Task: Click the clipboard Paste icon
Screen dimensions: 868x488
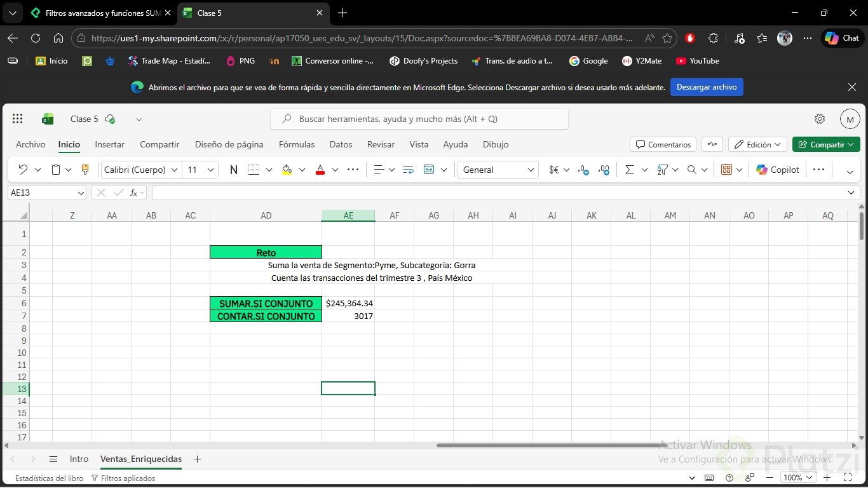Action: [x=56, y=170]
